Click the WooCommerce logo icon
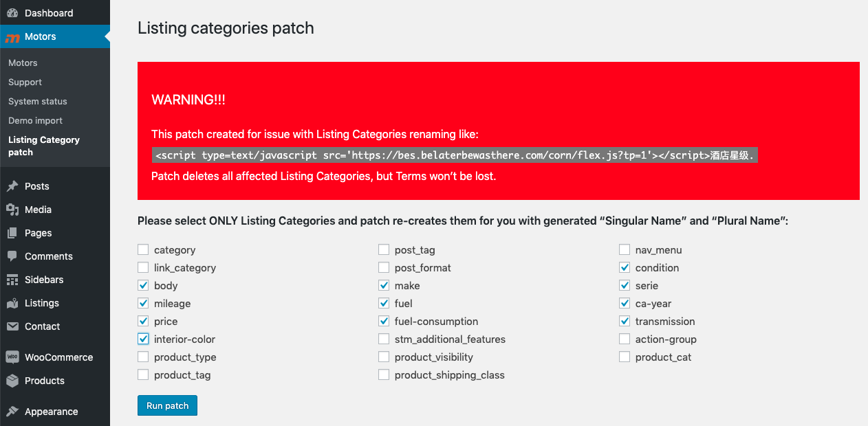The height and width of the screenshot is (426, 868). 12,357
